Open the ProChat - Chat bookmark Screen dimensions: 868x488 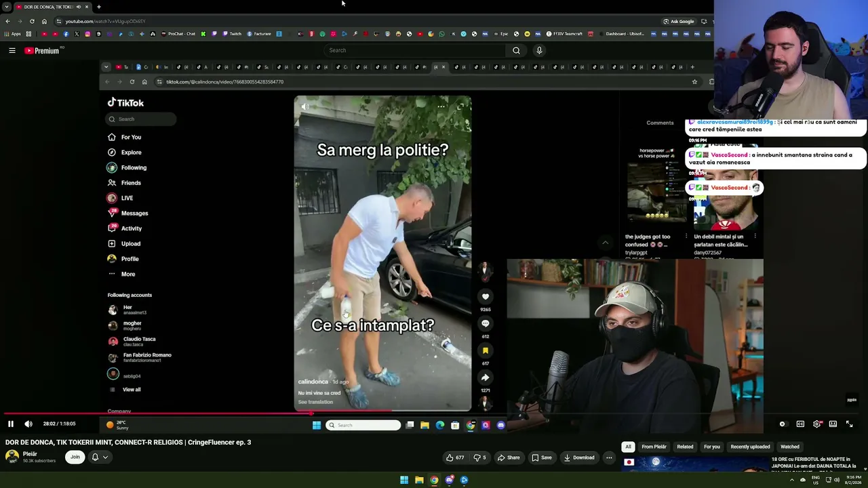[178, 34]
